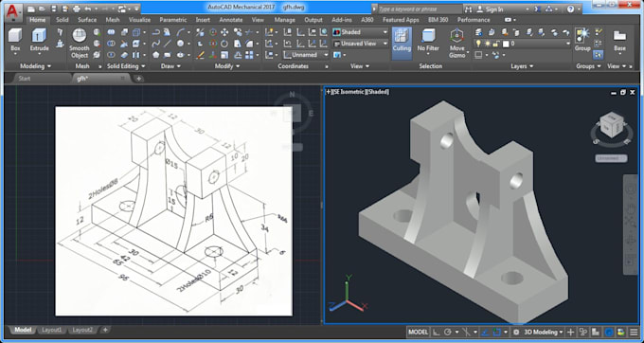Click the ViewCube in the 3D viewport

point(612,125)
